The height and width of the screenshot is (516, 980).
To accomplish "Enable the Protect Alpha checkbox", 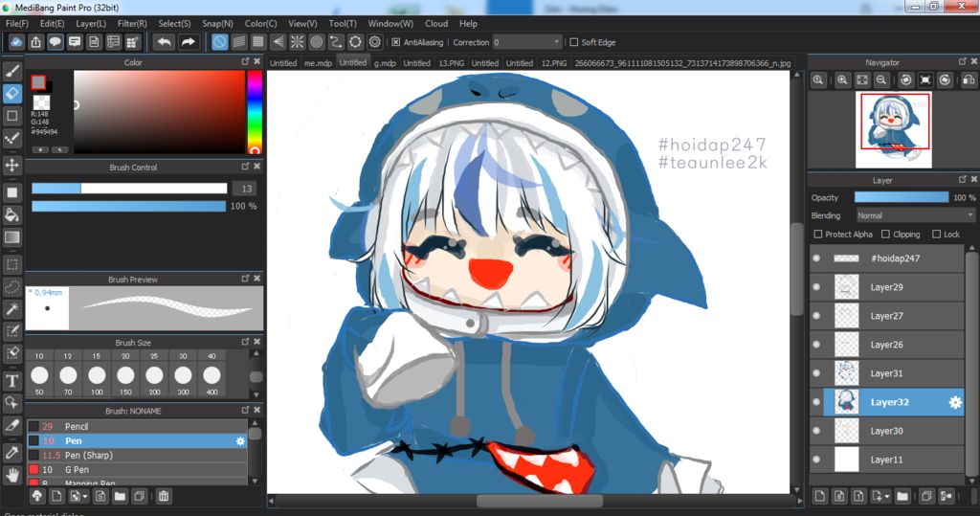I will [817, 234].
